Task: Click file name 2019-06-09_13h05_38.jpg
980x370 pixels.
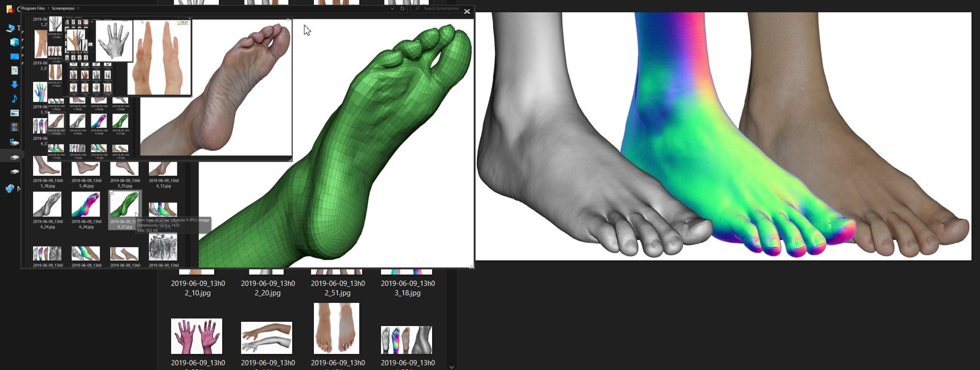Action: pos(48,183)
